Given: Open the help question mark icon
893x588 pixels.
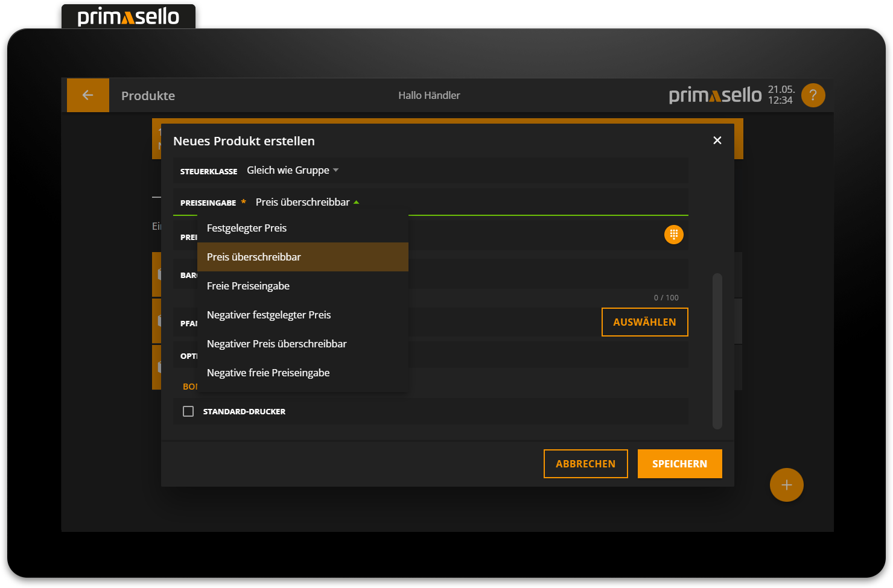Looking at the screenshot, I should 813,95.
